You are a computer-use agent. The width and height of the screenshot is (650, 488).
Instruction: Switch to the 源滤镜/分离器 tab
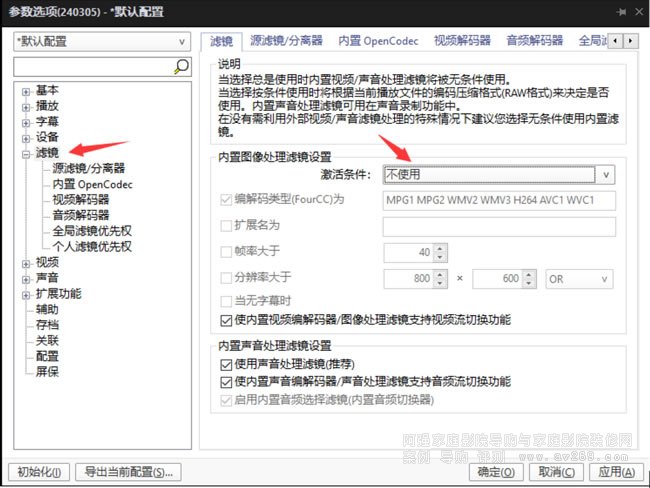285,41
